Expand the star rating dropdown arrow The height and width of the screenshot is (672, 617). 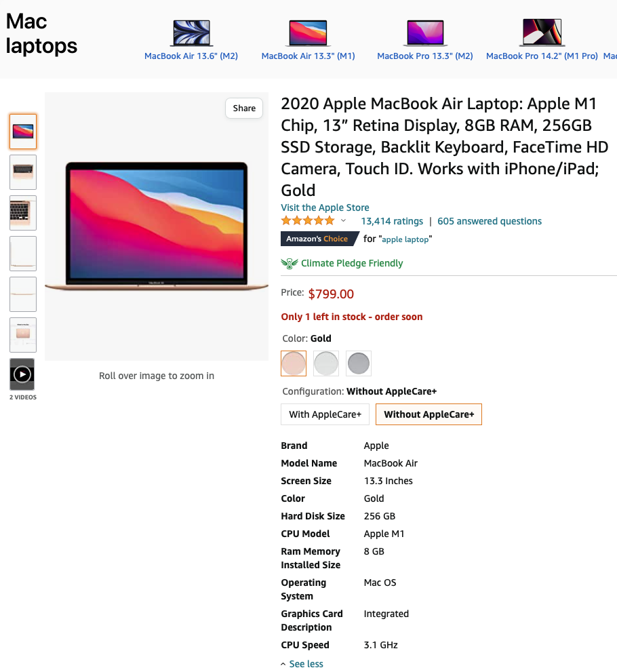(343, 220)
